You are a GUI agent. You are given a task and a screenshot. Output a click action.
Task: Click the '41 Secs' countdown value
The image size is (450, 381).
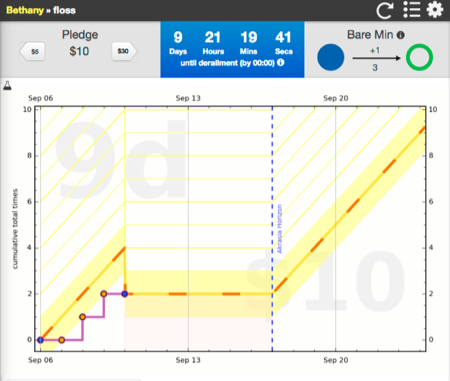click(283, 43)
